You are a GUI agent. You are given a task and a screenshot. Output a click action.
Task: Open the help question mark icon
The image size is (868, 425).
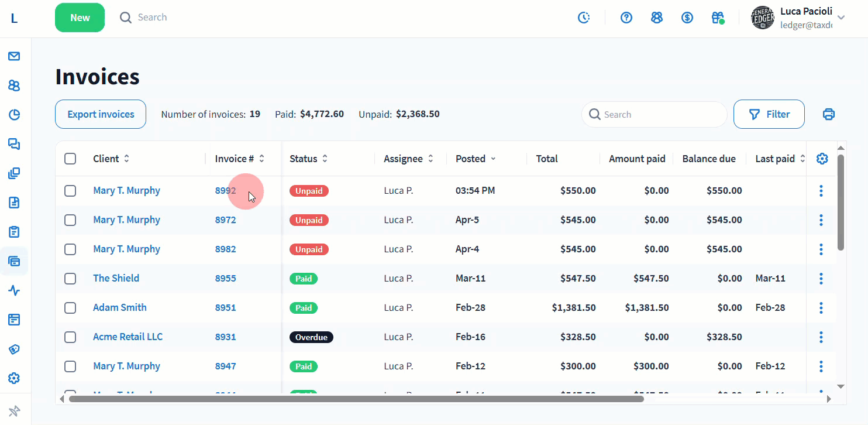click(x=626, y=18)
